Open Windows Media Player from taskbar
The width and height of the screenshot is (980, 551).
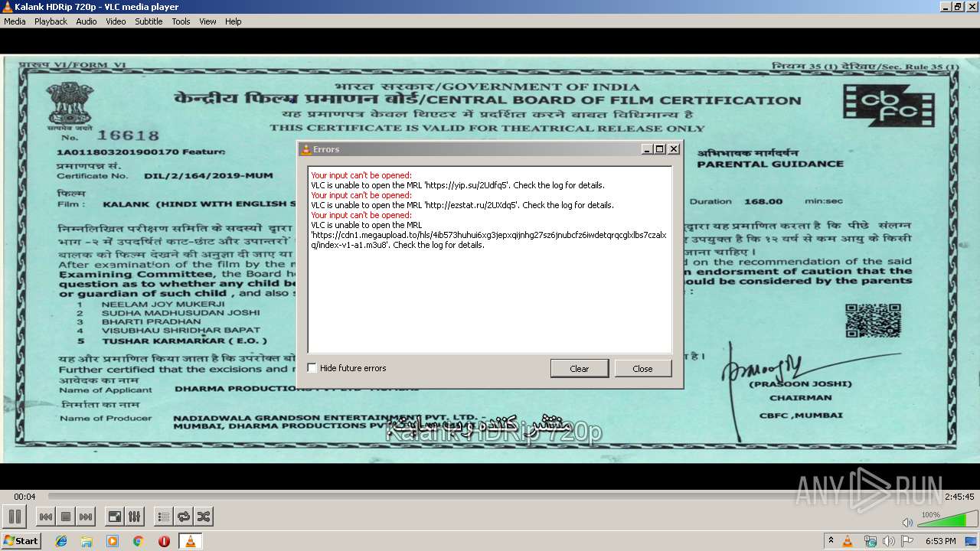click(x=113, y=541)
